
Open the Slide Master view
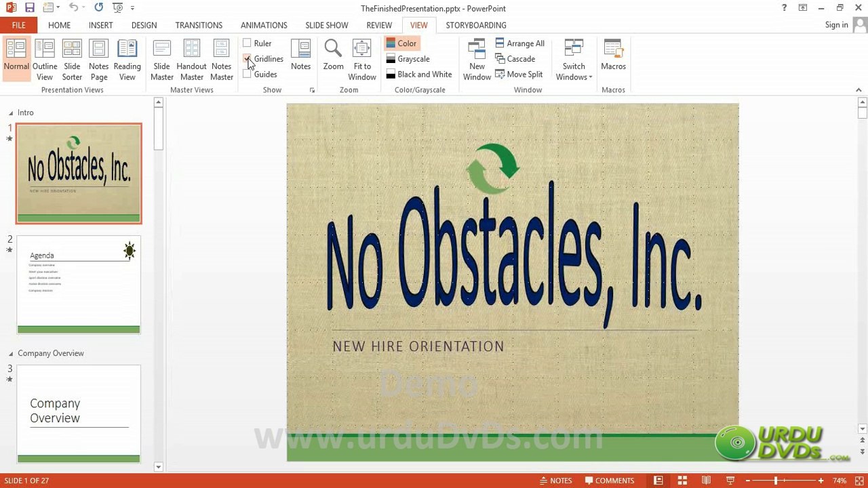[162, 59]
